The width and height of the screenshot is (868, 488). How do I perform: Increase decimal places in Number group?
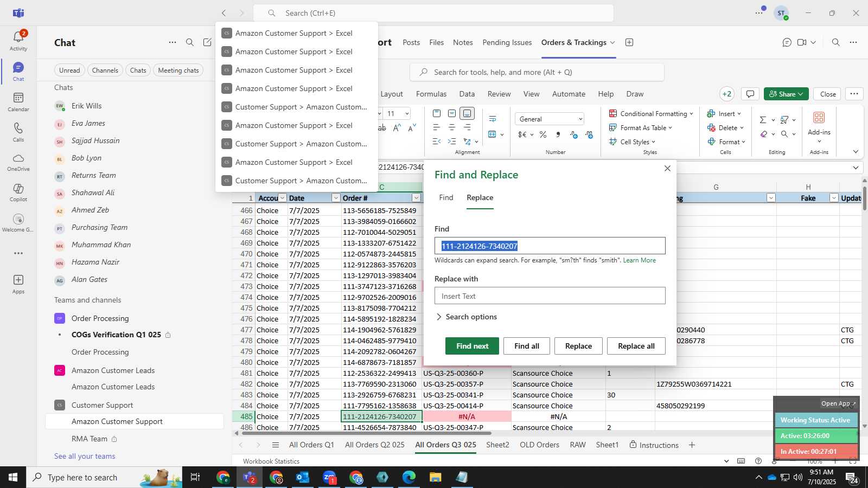574,134
